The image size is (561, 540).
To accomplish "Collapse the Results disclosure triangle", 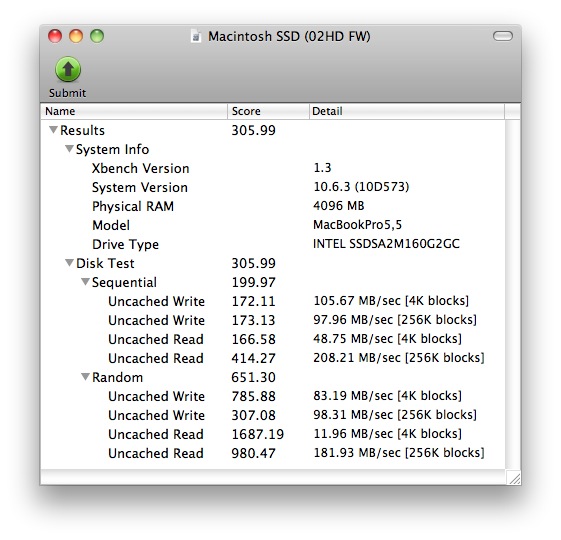I will (53, 130).
